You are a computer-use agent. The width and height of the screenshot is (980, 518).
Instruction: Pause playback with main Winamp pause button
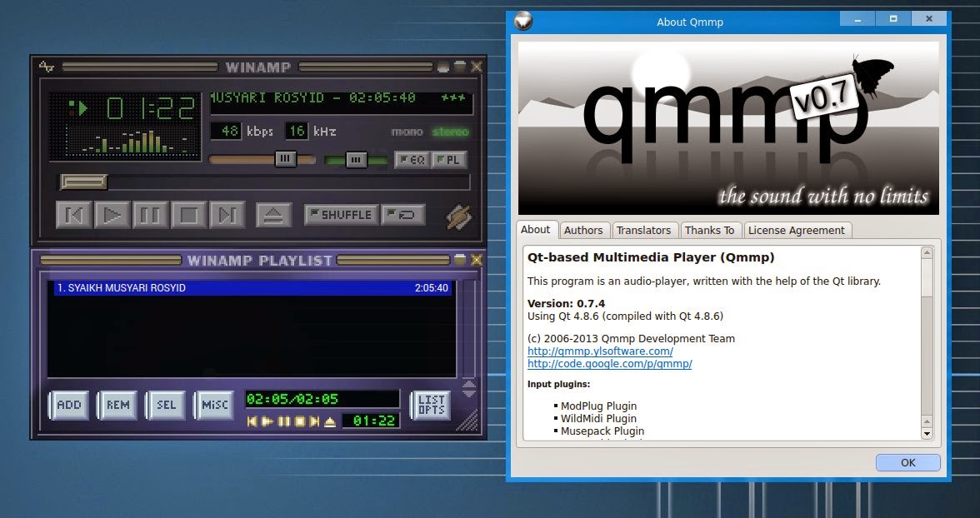[x=150, y=215]
